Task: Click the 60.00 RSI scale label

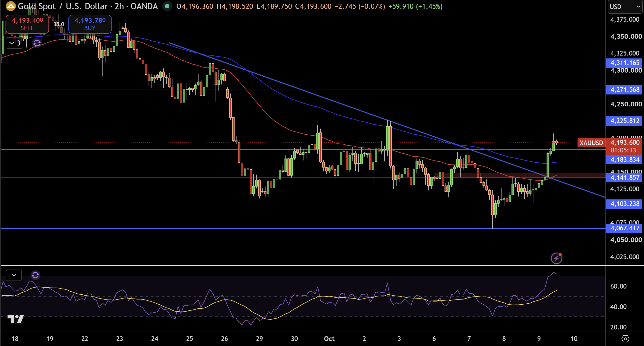Action: click(618, 286)
